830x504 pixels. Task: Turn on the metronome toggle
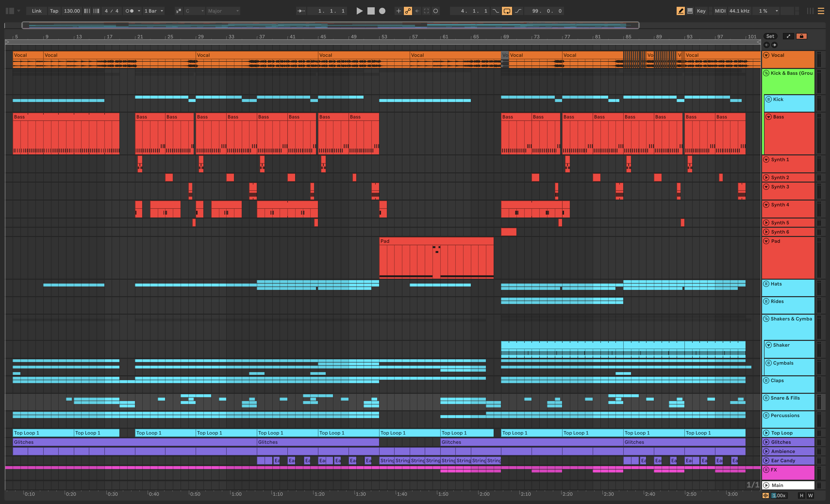pyautogui.click(x=129, y=11)
